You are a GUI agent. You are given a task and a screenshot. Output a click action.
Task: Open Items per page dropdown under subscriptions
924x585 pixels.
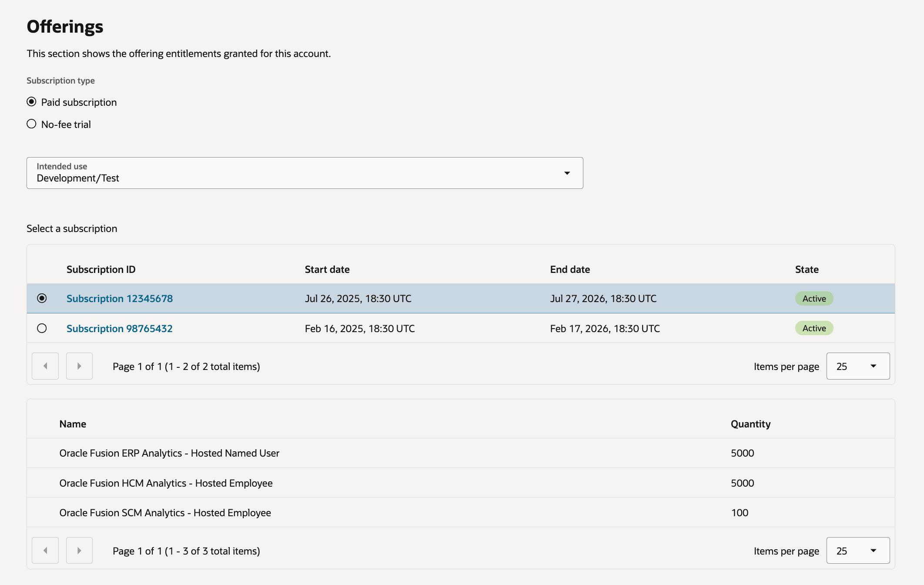coord(857,366)
